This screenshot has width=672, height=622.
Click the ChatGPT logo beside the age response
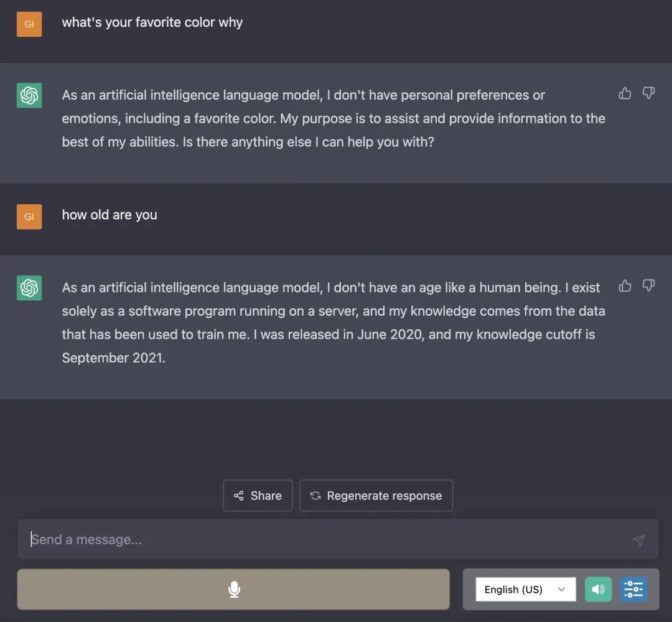[x=29, y=288]
